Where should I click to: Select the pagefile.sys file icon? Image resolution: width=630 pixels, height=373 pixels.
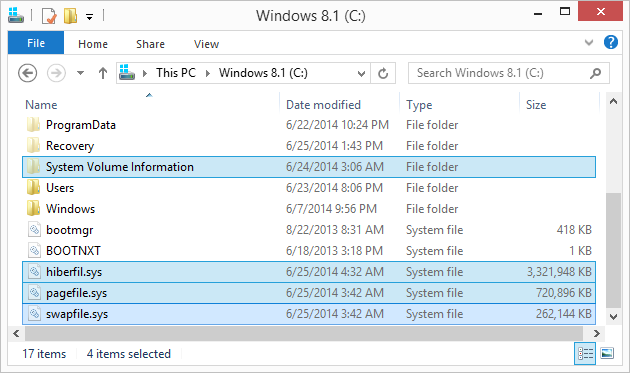point(35,293)
